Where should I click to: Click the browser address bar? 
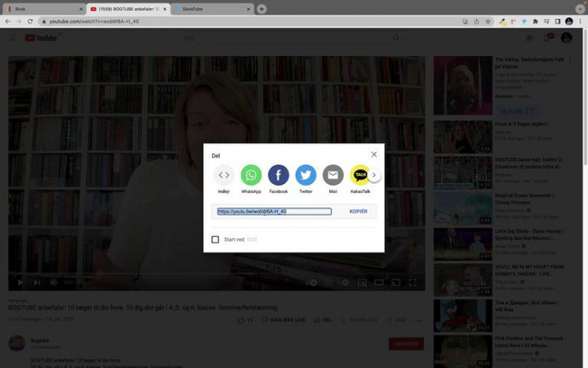click(251, 21)
